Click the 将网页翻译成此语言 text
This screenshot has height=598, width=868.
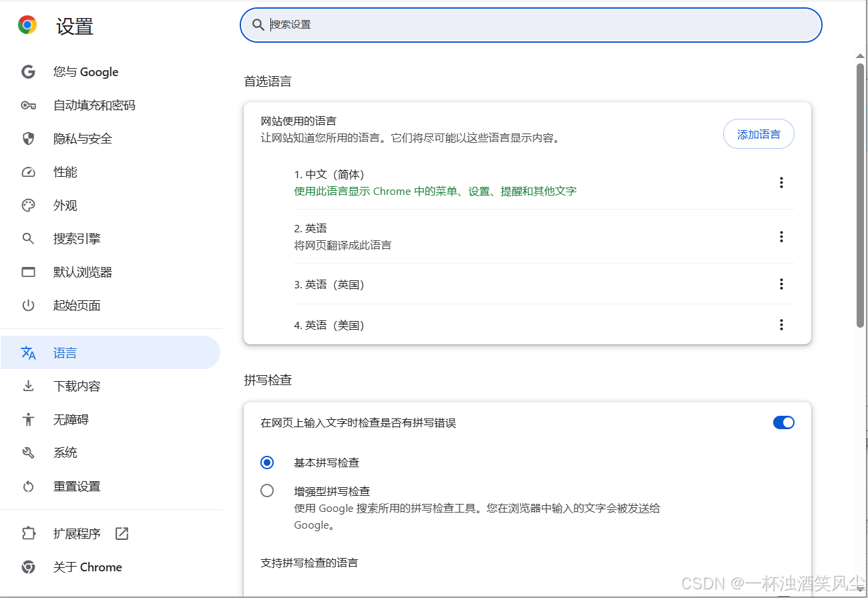(x=343, y=245)
